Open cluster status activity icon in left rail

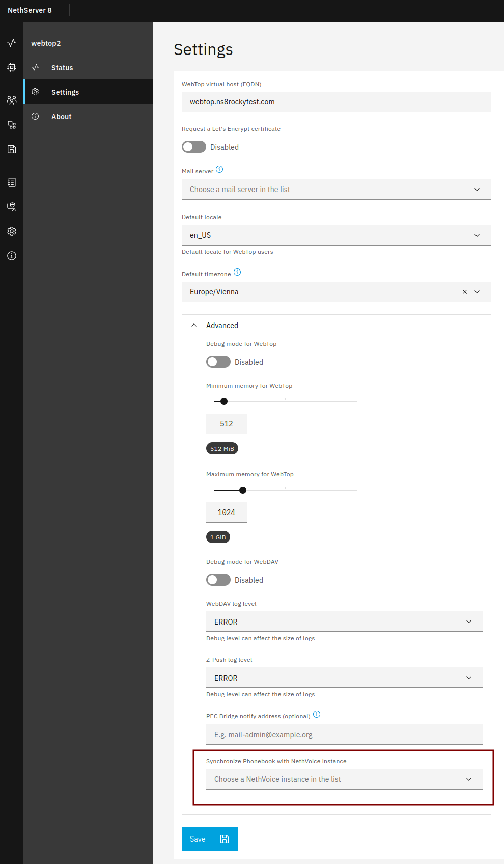[12, 43]
